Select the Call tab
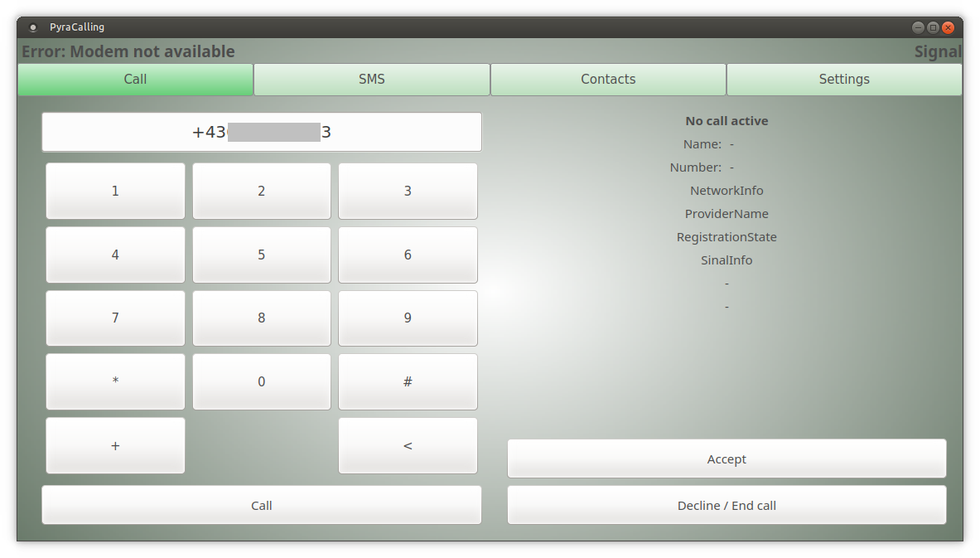980x558 pixels. click(135, 80)
